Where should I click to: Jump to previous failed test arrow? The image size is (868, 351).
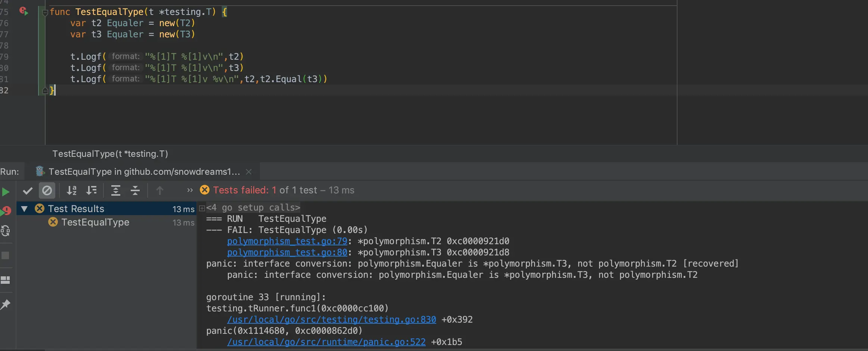click(159, 190)
